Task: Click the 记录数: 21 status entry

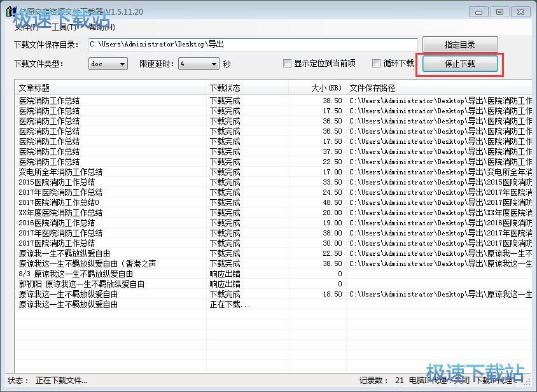Action: (x=381, y=381)
